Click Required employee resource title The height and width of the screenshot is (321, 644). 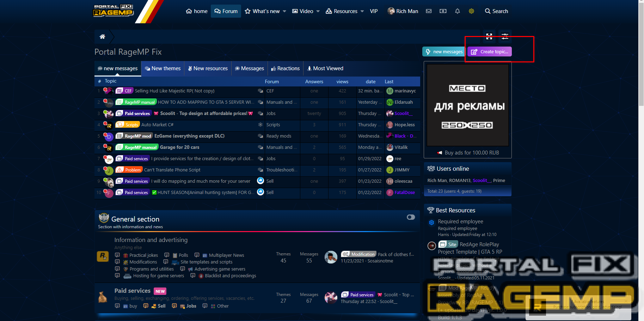click(x=460, y=222)
